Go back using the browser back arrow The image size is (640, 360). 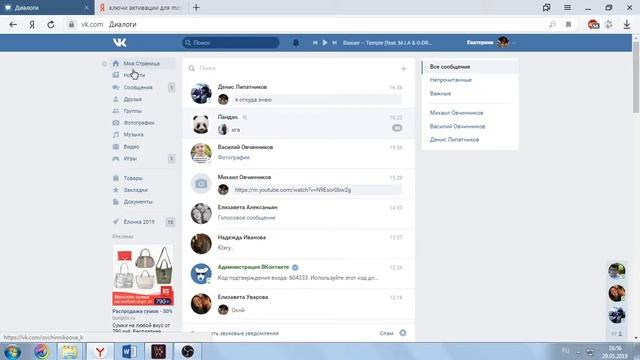[13, 24]
